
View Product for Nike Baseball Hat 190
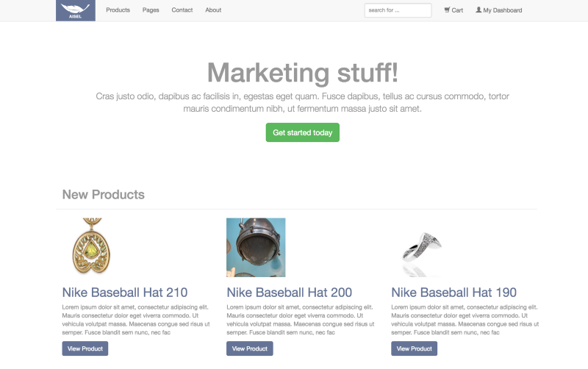pos(415,348)
